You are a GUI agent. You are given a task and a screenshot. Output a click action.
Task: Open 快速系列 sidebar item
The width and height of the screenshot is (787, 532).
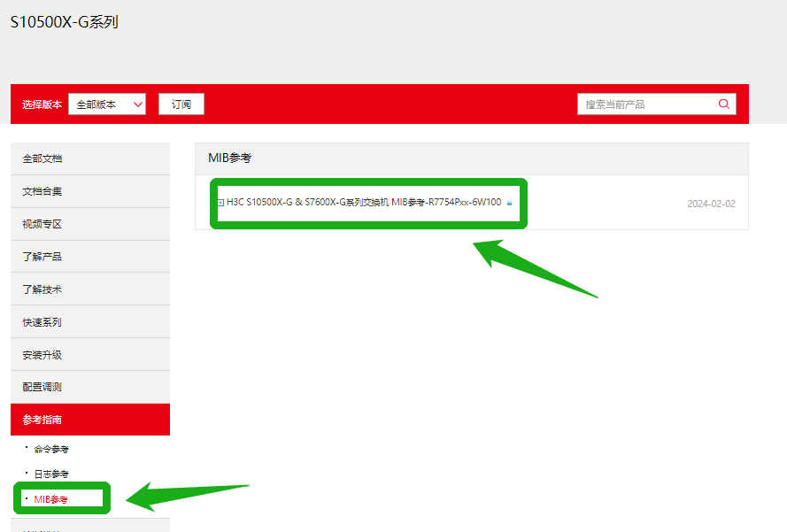90,321
